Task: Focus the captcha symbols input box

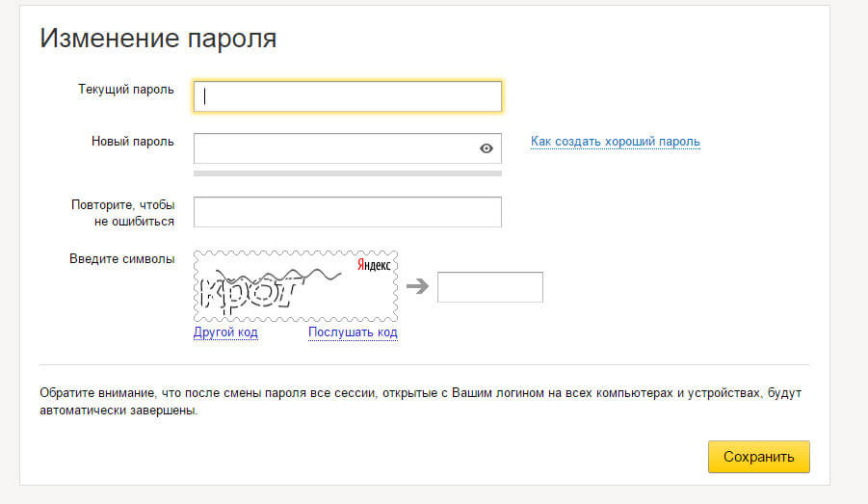Action: coord(490,287)
